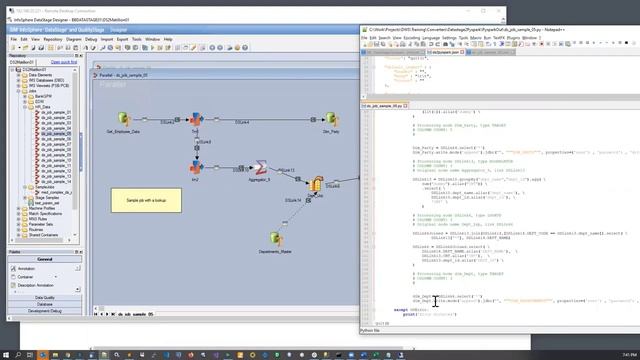
Task: Select the yellow 'Sample job with a lookup' annotation
Action: pyautogui.click(x=146, y=200)
